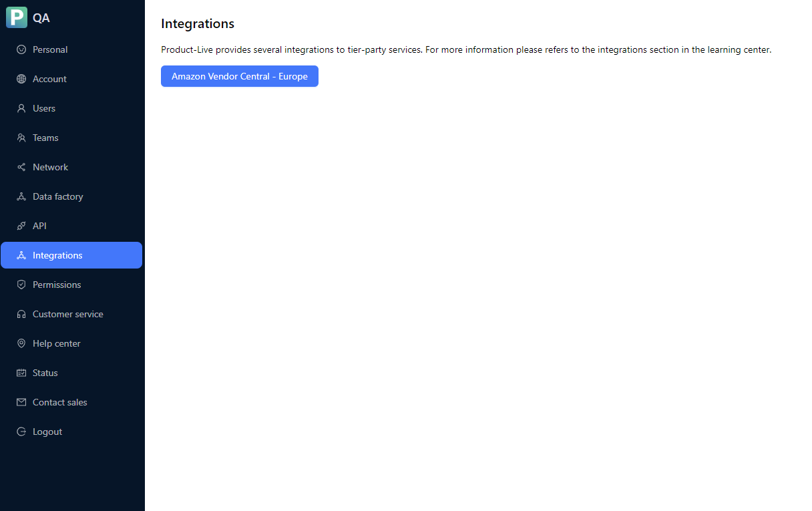
Task: Click the API rocket icon
Action: click(x=22, y=226)
